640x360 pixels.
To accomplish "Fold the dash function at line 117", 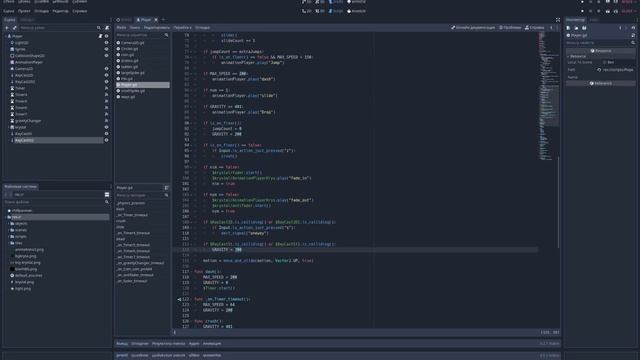I will (x=192, y=272).
